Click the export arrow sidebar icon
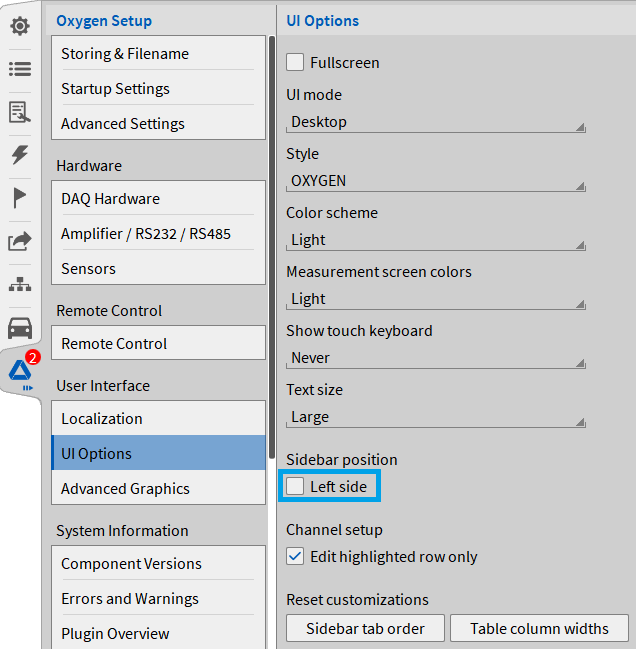636x649 pixels. click(x=20, y=241)
